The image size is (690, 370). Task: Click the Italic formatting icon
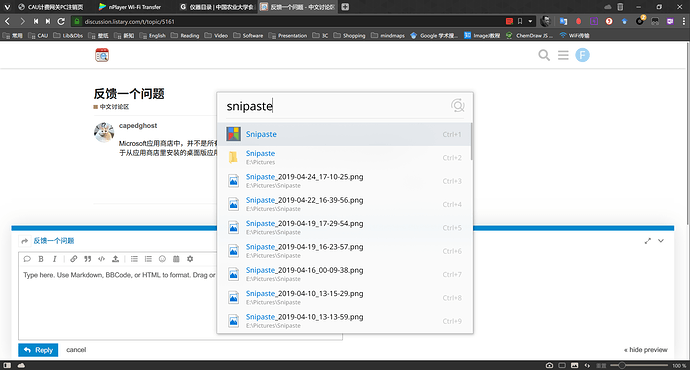[x=55, y=259]
